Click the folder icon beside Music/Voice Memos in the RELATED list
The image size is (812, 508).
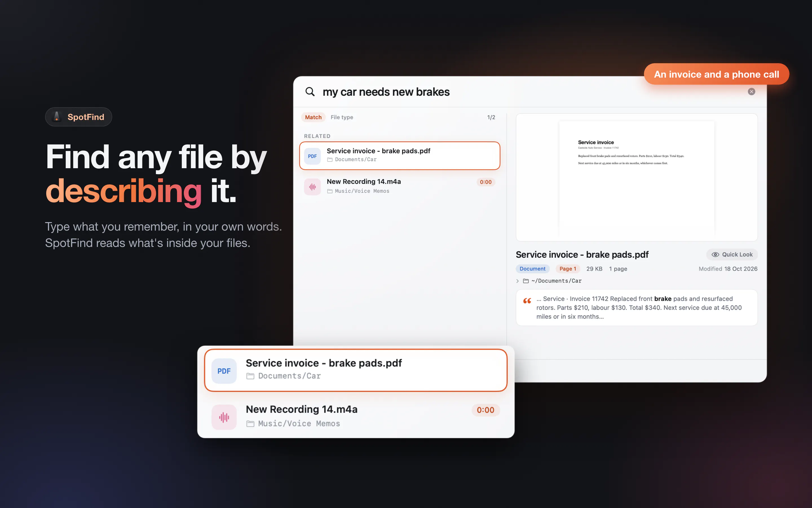(x=330, y=191)
